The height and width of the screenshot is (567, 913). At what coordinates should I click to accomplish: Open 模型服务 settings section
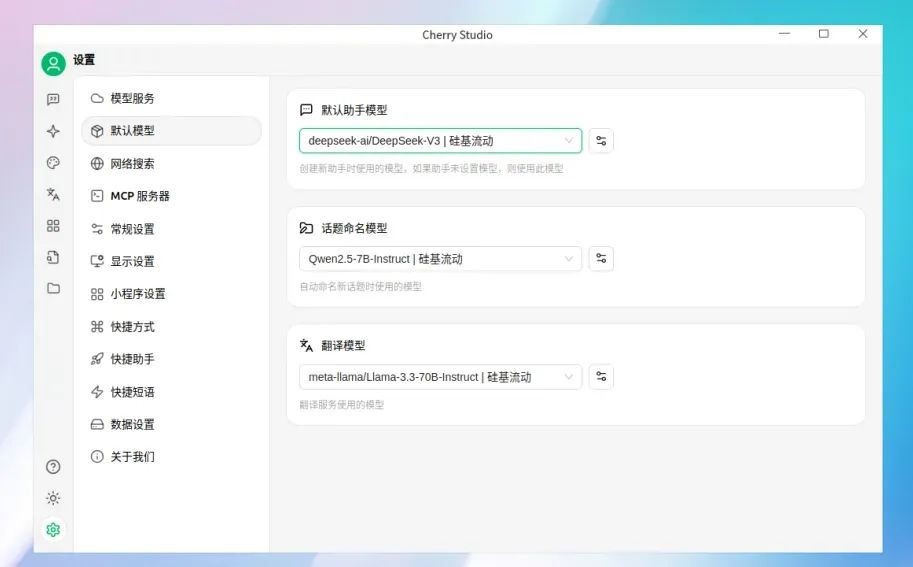[171, 98]
